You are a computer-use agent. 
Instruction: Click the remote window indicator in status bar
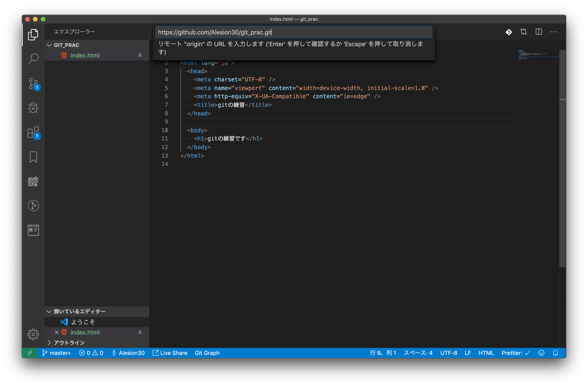30,353
